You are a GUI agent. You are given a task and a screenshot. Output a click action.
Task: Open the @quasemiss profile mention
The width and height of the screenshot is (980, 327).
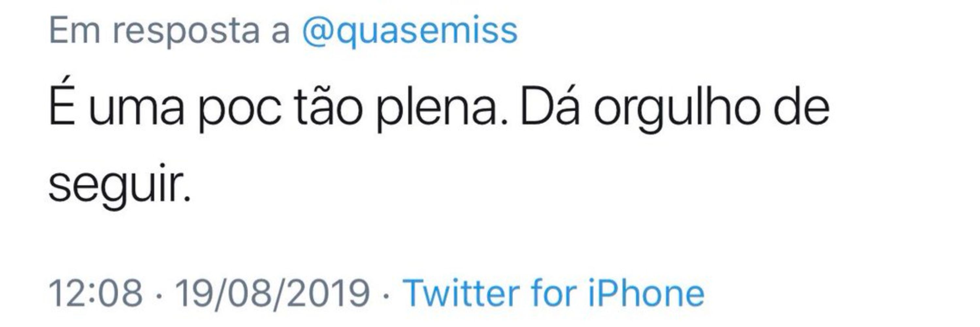[x=410, y=31]
